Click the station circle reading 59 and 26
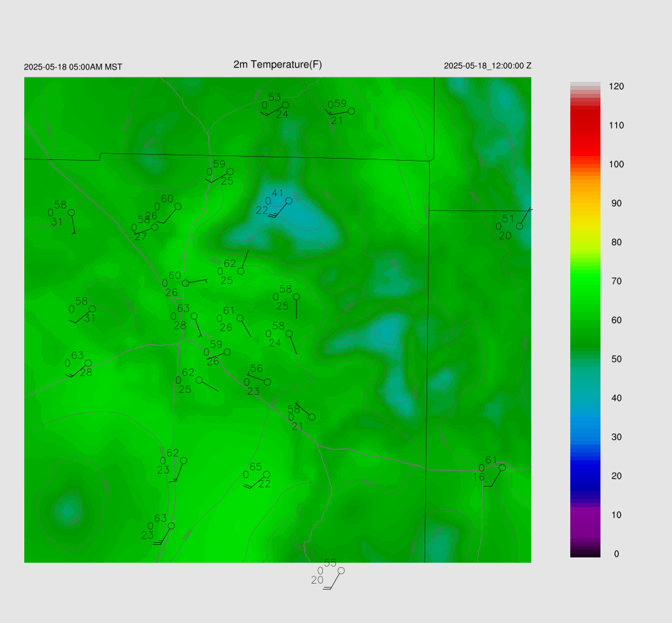Screen dimensions: 672x623 [x=227, y=352]
